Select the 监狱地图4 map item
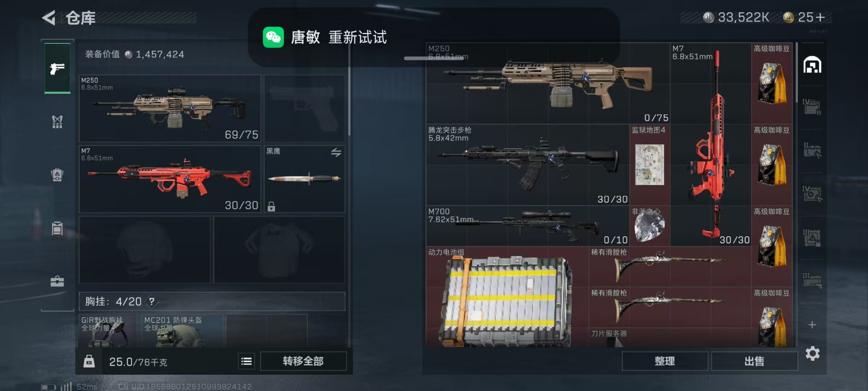868x391 pixels. 650,165
